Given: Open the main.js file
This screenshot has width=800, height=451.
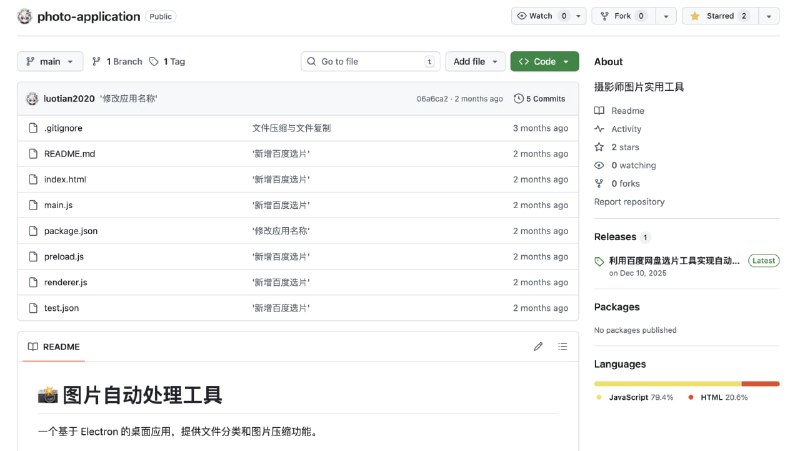Looking at the screenshot, I should point(58,205).
